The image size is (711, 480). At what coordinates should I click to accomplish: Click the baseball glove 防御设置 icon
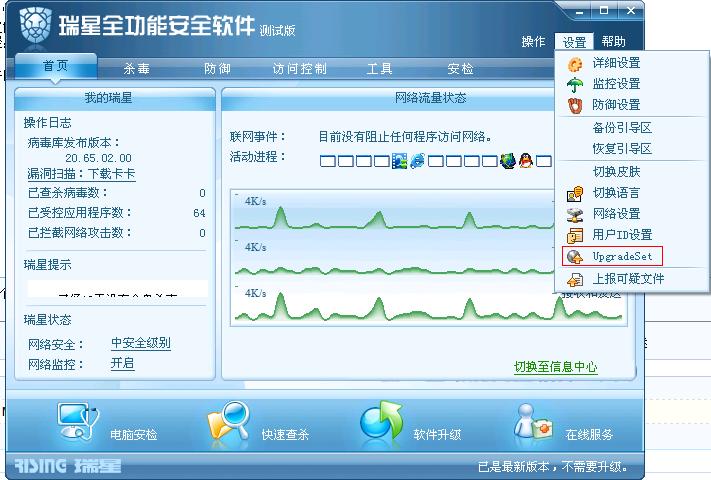(575, 105)
